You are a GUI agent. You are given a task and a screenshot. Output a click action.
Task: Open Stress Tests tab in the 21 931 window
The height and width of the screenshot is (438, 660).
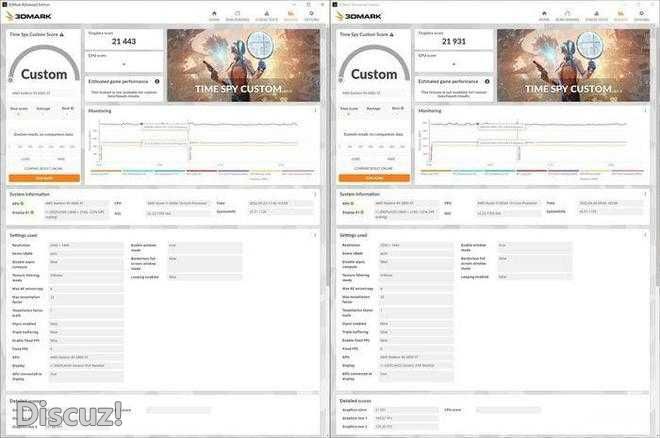tap(596, 16)
